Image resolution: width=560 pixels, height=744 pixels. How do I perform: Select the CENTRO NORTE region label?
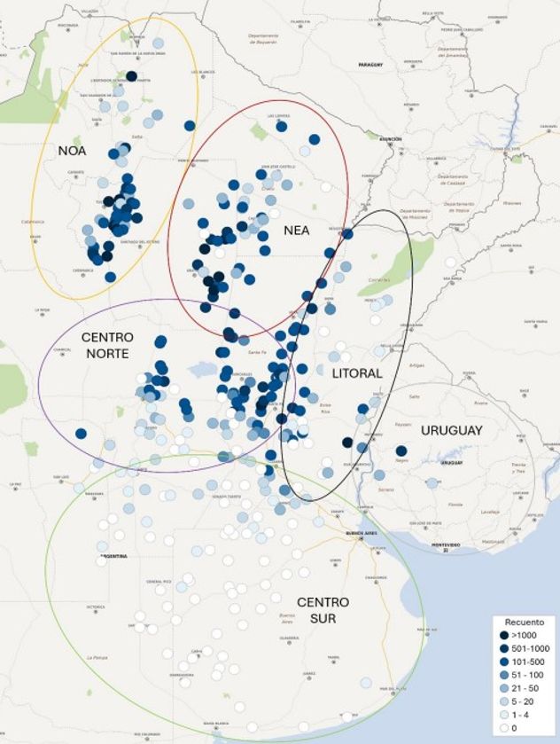pos(107,346)
